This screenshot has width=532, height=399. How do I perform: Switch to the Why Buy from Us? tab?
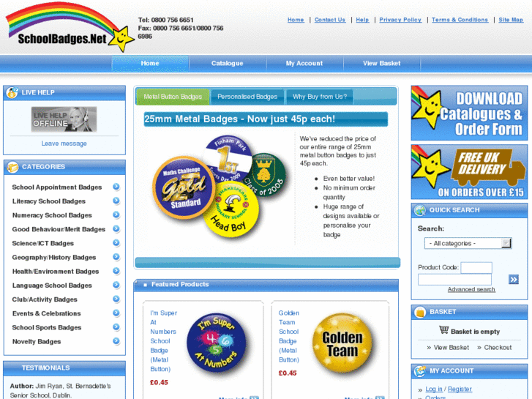[x=320, y=97]
